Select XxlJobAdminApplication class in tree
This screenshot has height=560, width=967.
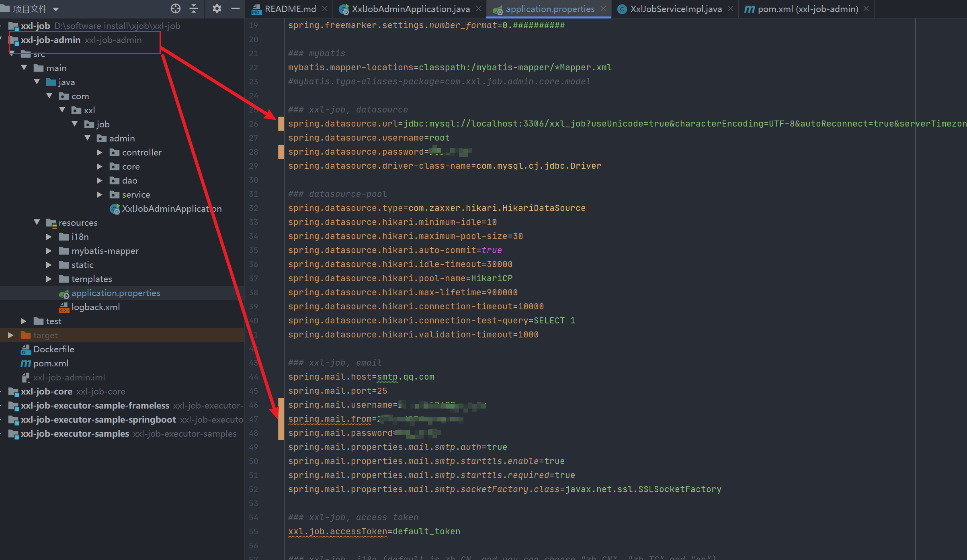(172, 208)
